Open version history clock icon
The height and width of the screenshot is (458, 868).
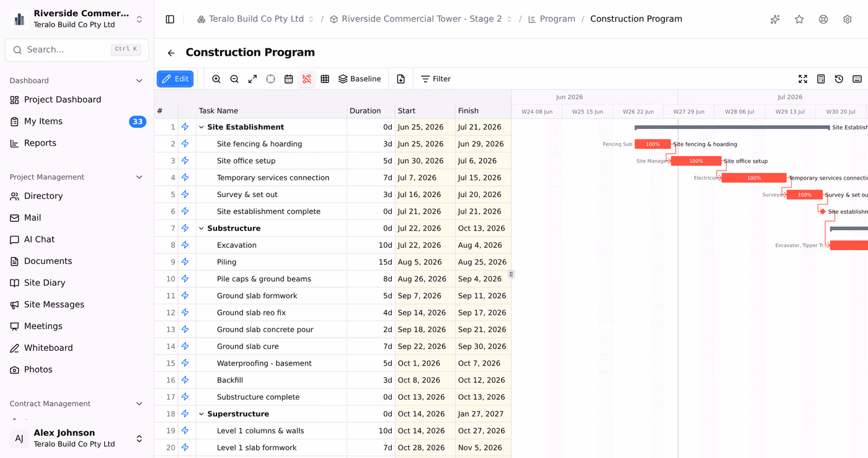coord(839,79)
